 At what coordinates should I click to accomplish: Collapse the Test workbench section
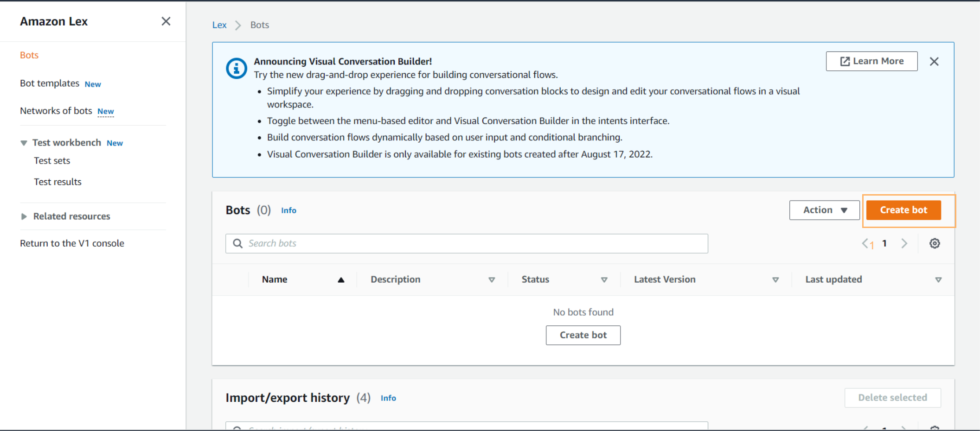coord(24,143)
